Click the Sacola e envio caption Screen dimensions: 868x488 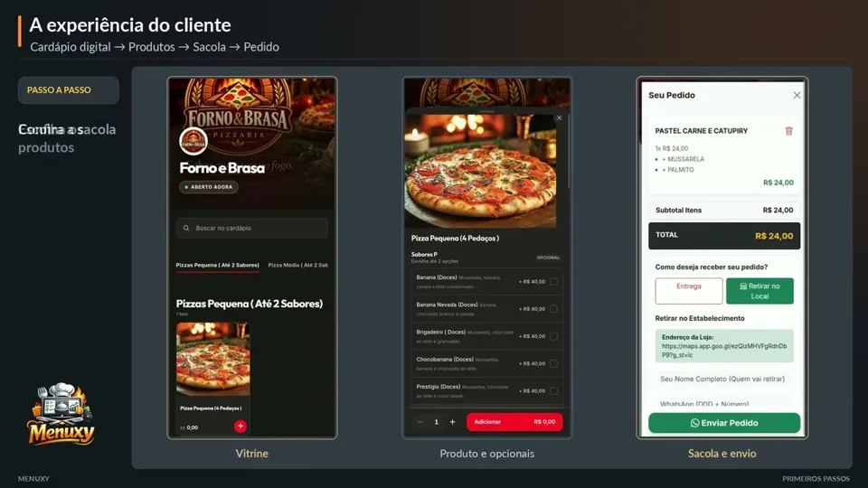pos(722,453)
